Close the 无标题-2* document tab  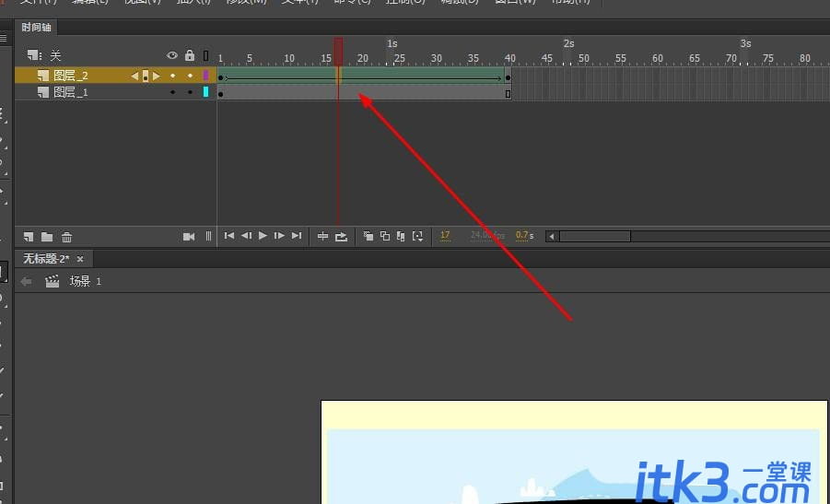point(80,259)
